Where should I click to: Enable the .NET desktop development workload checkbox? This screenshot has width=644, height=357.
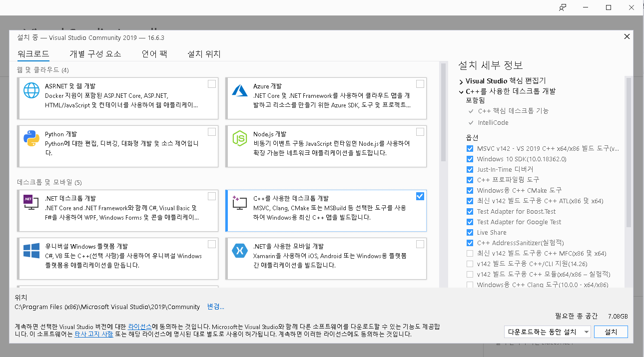coord(212,196)
